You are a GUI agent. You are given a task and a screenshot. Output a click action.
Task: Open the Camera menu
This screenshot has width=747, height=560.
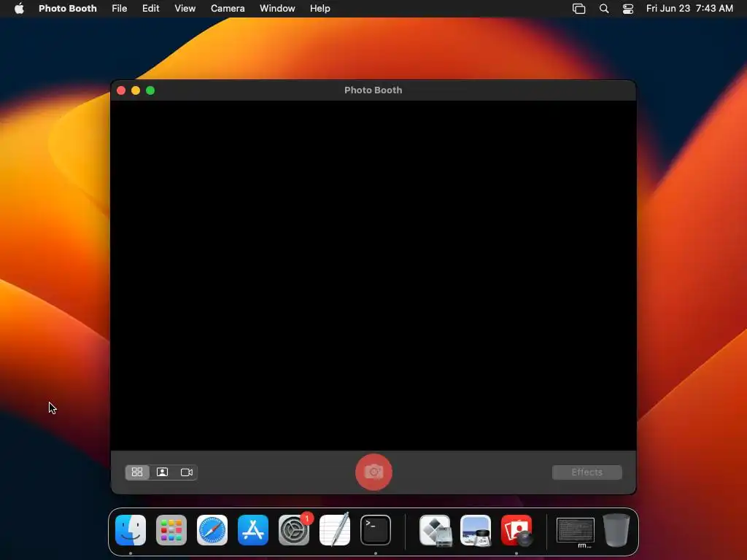tap(228, 9)
